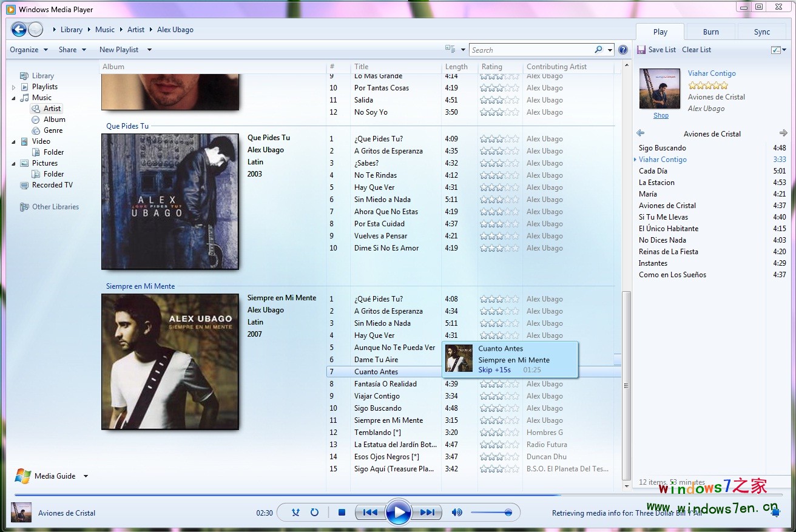Open the New Playlist menu
Image resolution: width=796 pixels, height=532 pixels.
pos(121,49)
